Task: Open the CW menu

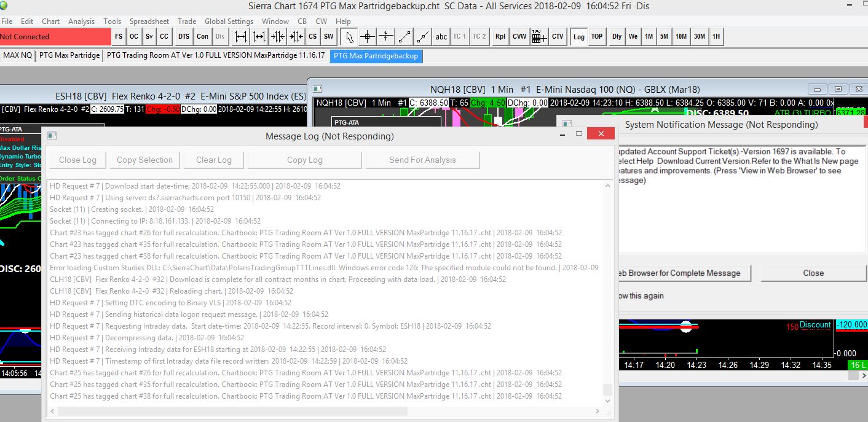Action: [x=322, y=21]
